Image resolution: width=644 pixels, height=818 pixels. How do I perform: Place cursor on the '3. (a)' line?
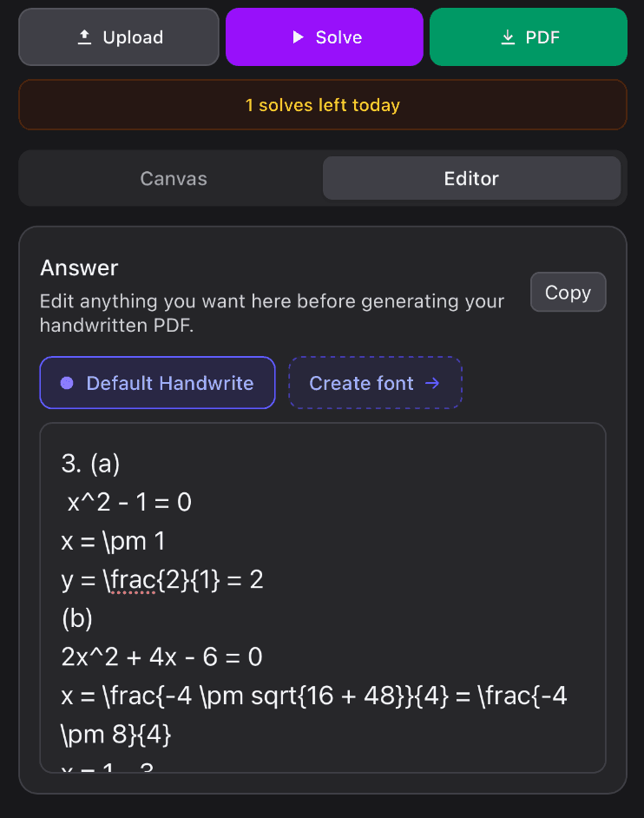[90, 464]
